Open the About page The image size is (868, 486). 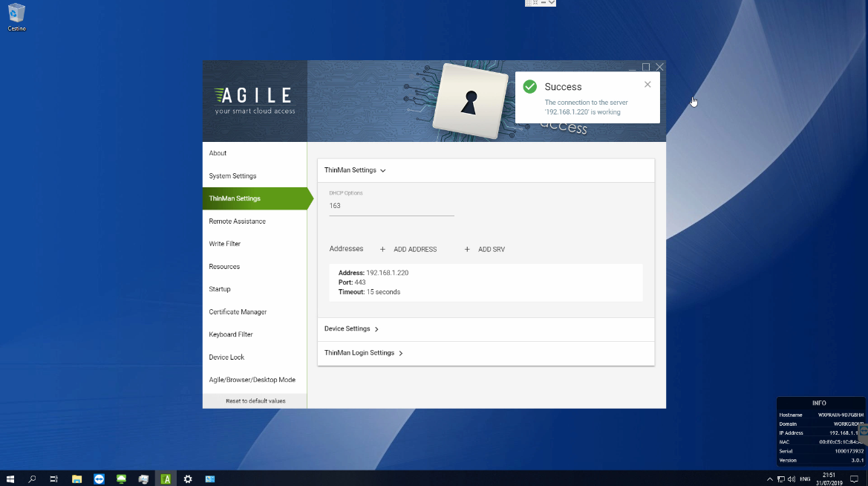click(x=255, y=153)
